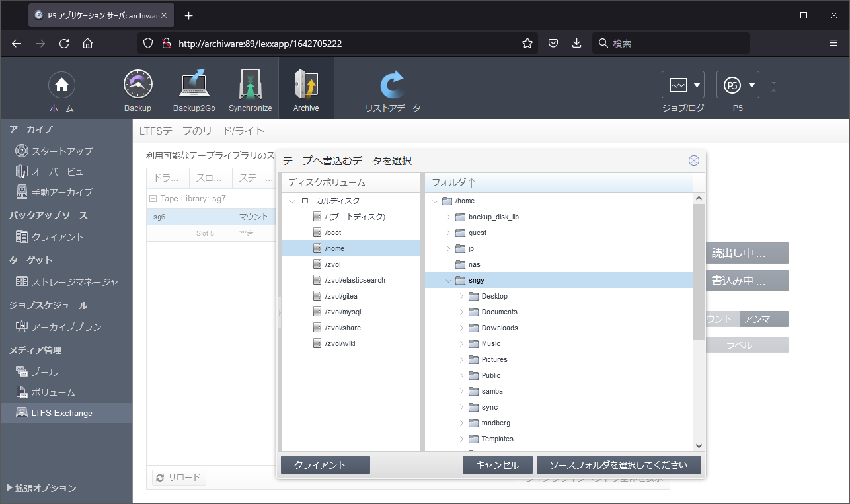
Task: Click the URL address bar
Action: point(337,43)
